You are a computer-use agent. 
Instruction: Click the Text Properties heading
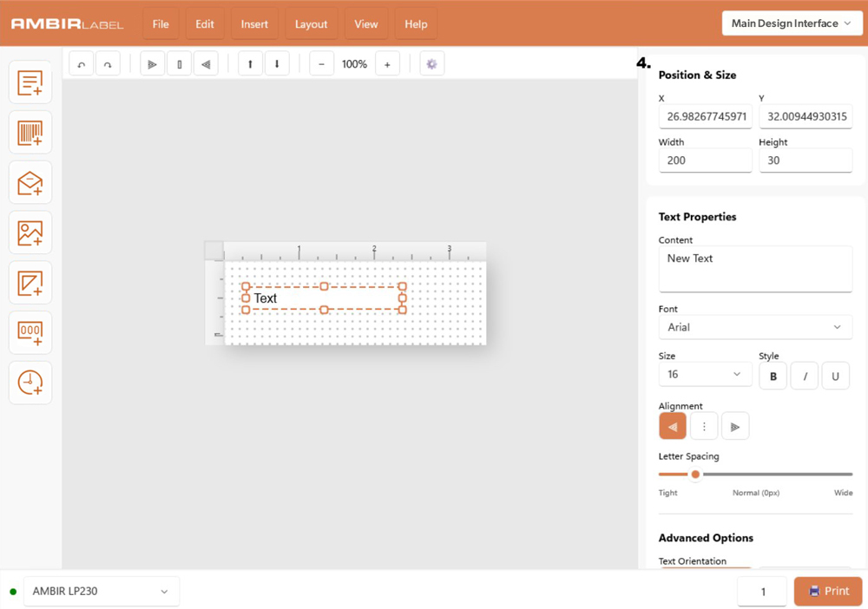[698, 217]
